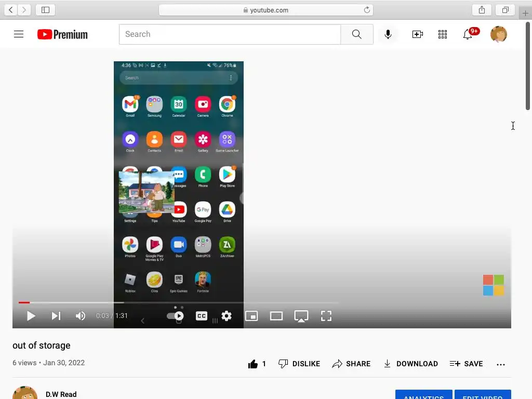532x399 pixels.
Task: Click the youtube.com address bar
Action: pos(265,10)
